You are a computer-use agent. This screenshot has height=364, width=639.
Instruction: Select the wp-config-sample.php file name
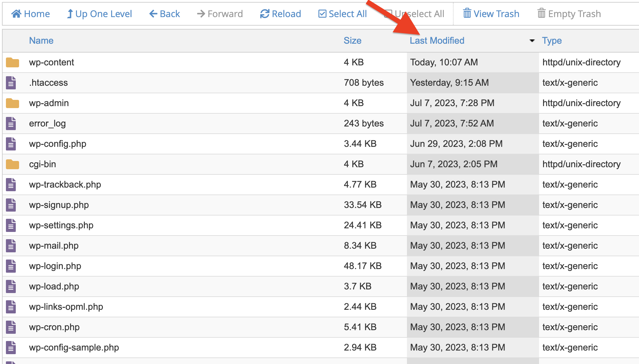point(74,348)
